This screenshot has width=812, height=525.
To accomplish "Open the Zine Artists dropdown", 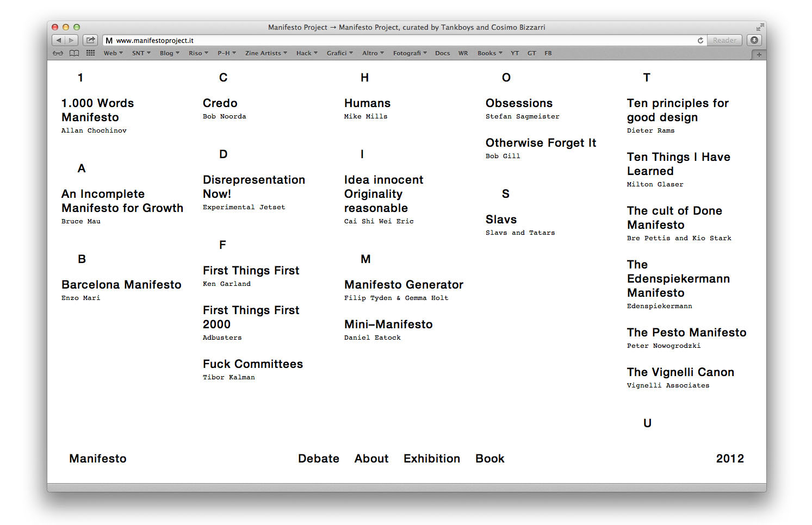I will click(x=266, y=53).
